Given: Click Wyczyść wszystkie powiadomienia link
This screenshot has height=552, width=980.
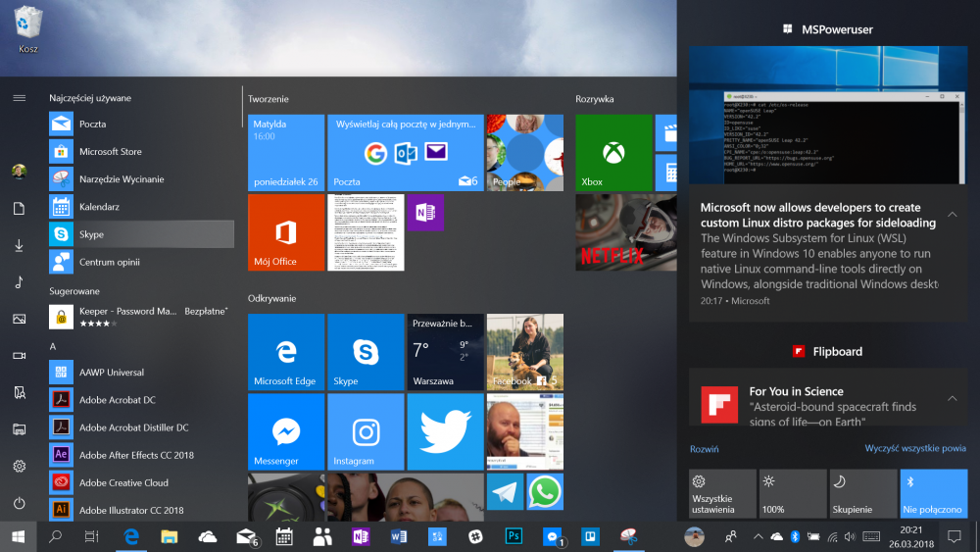Looking at the screenshot, I should (x=915, y=448).
